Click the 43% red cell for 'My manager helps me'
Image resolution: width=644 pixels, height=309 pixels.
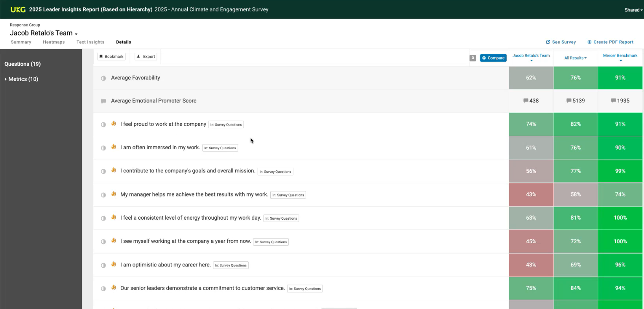(531, 194)
